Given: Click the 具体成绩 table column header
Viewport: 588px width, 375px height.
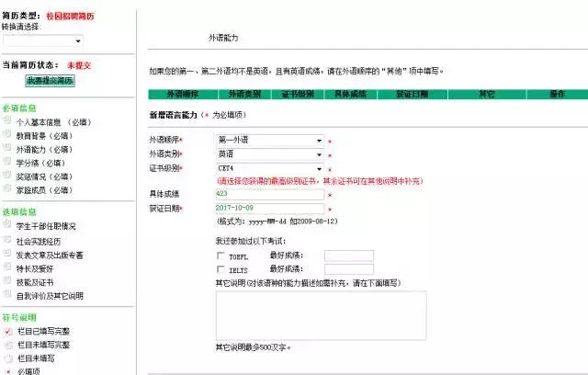Looking at the screenshot, I should (x=351, y=94).
